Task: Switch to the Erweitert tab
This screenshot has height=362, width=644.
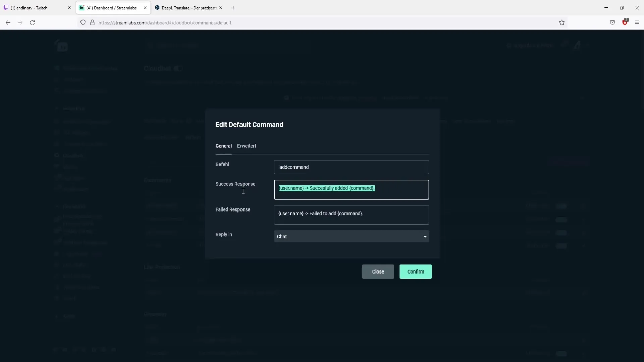Action: tap(247, 146)
